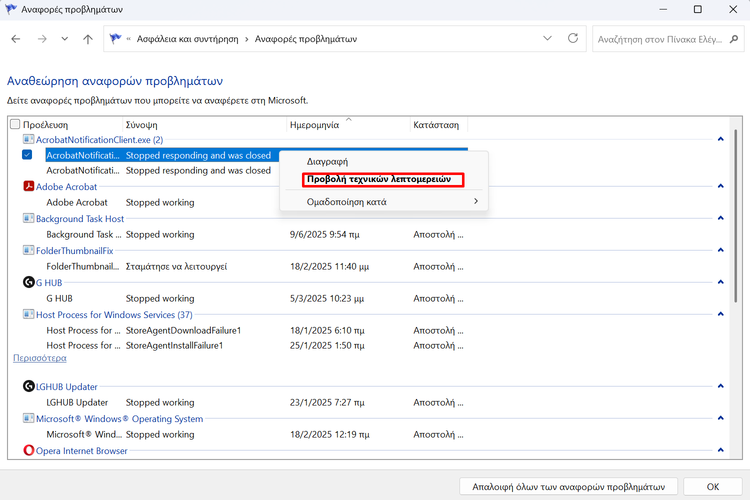The image size is (750, 500).
Task: Click the Opera browser red icon
Action: tap(28, 450)
